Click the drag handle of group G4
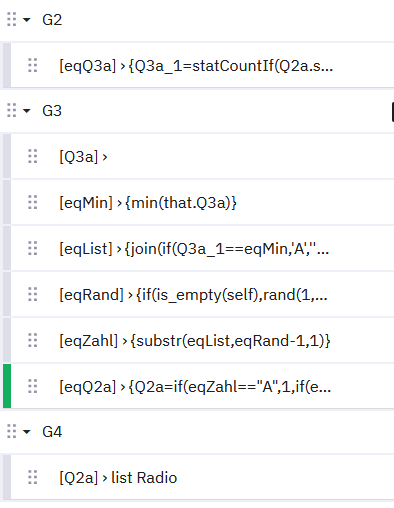The height and width of the screenshot is (508, 394). 11,431
